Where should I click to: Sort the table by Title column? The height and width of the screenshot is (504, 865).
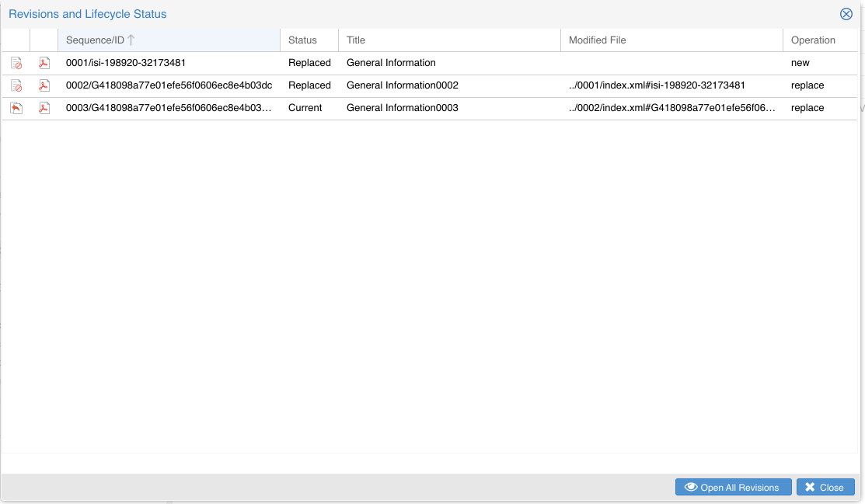pyautogui.click(x=356, y=40)
